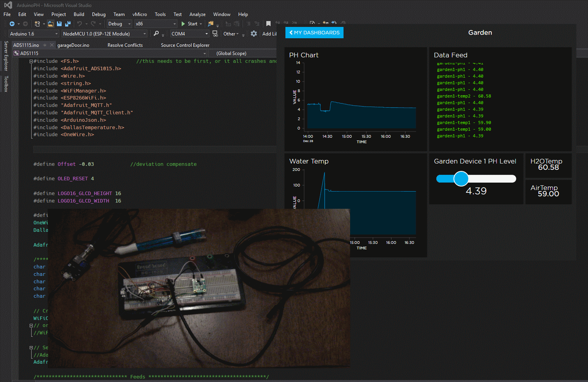Click the New Project toolbar icon
Image resolution: width=588 pixels, height=382 pixels.
(x=37, y=24)
